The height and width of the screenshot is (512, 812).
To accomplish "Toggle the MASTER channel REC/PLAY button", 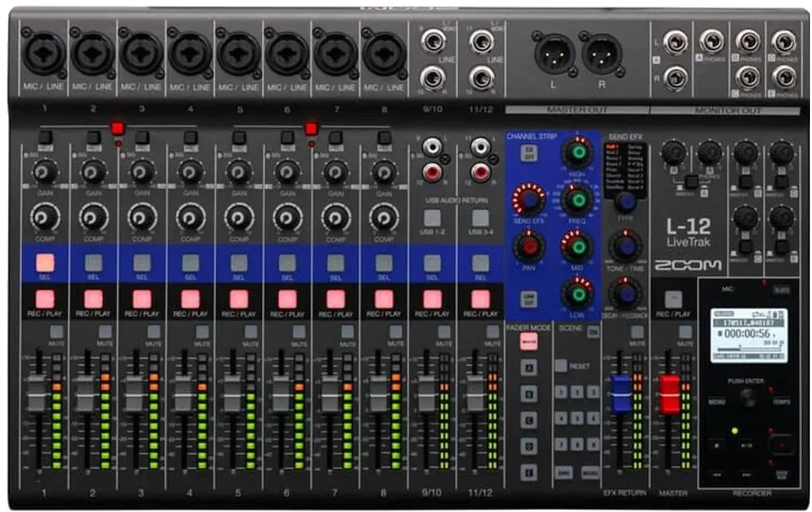I will (672, 299).
